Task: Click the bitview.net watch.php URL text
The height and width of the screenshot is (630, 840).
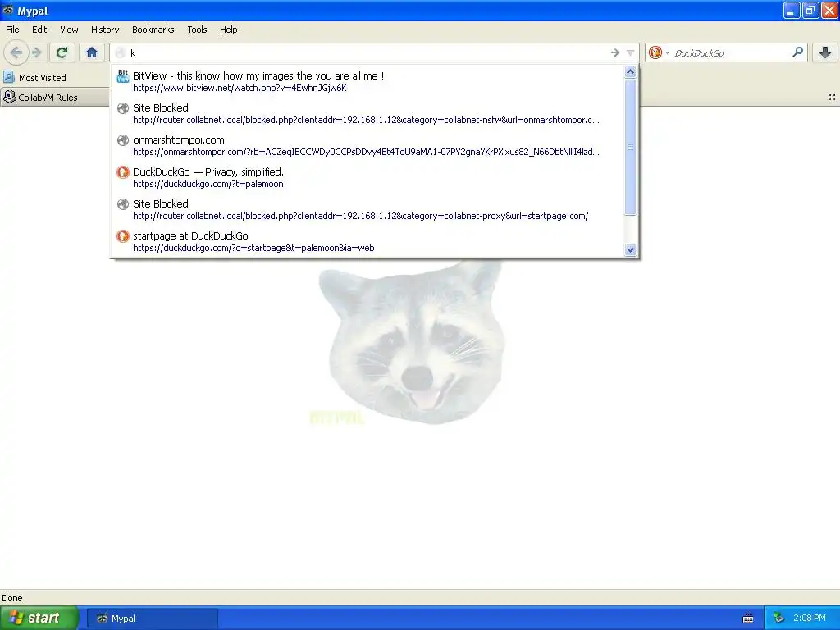Action: 240,88
